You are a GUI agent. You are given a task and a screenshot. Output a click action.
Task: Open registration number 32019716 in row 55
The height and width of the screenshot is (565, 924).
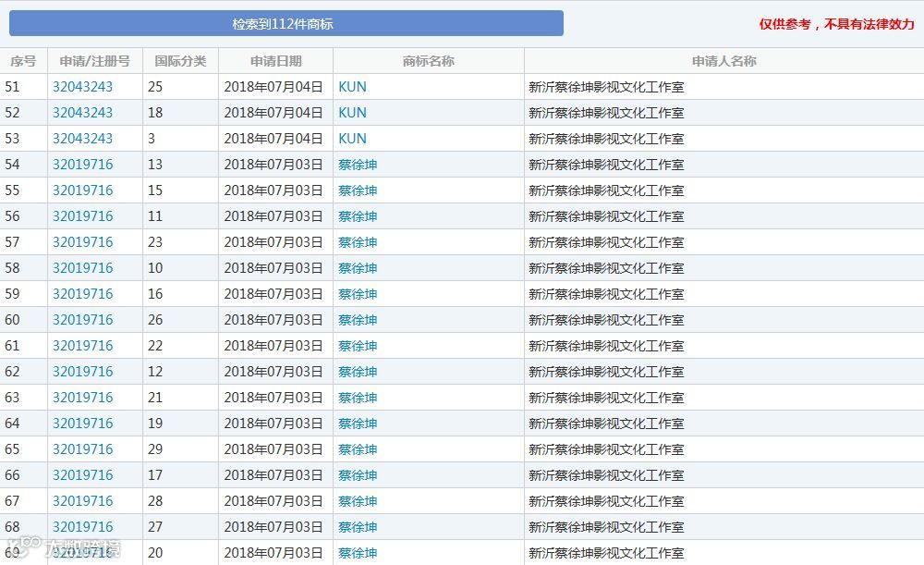pos(82,190)
